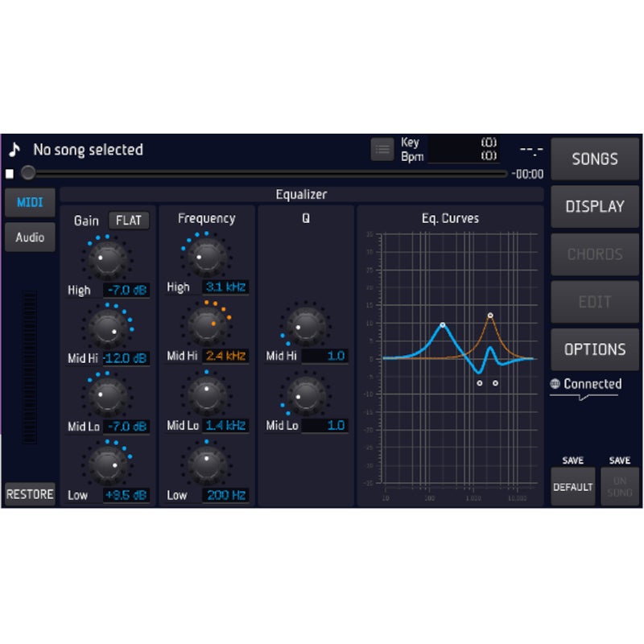The image size is (644, 644).
Task: Click the Mid Lo frequency knob
Action: tap(207, 395)
